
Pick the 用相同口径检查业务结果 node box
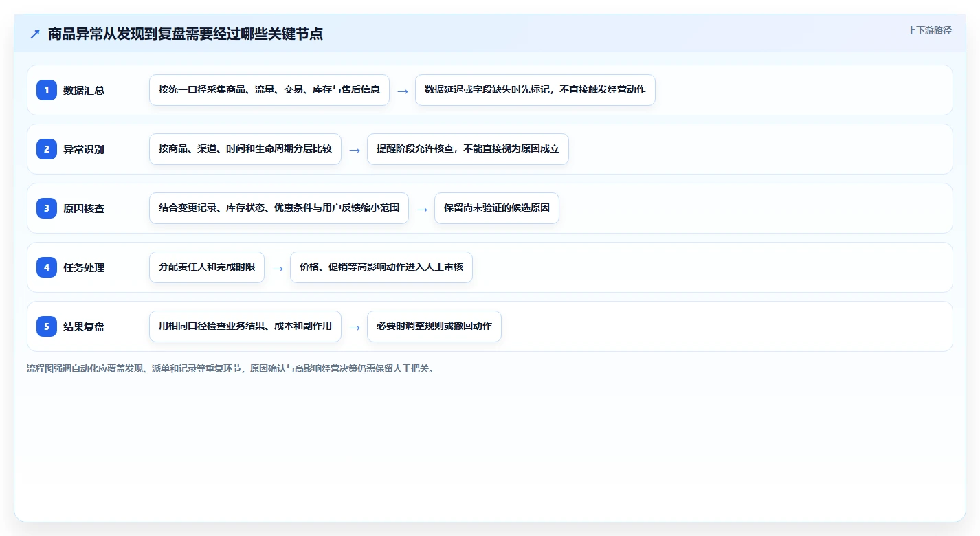pos(245,326)
